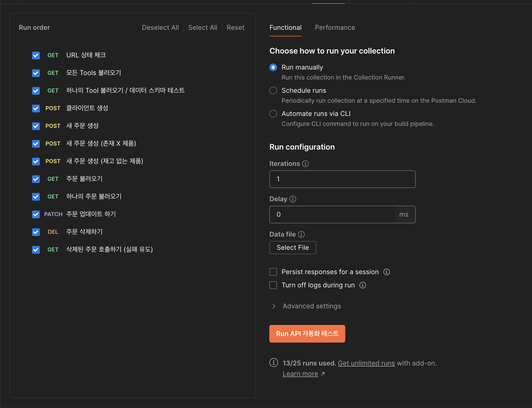Image resolution: width=532 pixels, height=408 pixels.
Task: Open the Get unlimited runs link
Action: click(x=366, y=363)
